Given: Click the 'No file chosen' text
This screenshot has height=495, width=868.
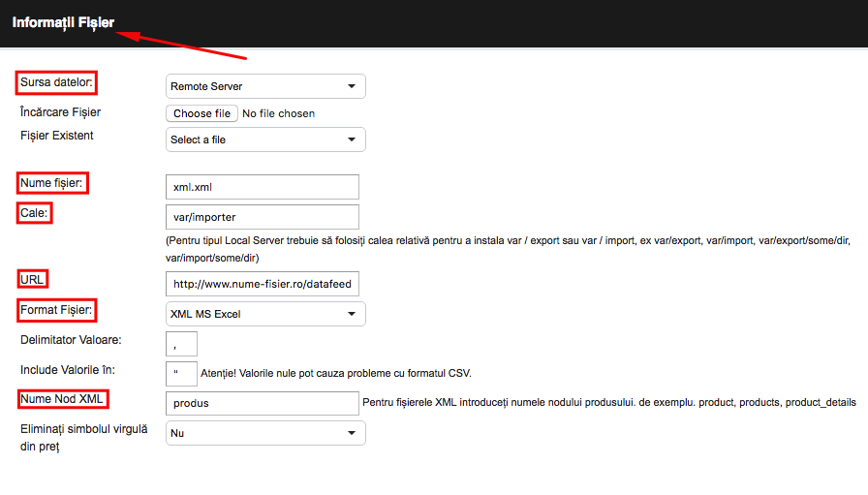Looking at the screenshot, I should pyautogui.click(x=278, y=113).
